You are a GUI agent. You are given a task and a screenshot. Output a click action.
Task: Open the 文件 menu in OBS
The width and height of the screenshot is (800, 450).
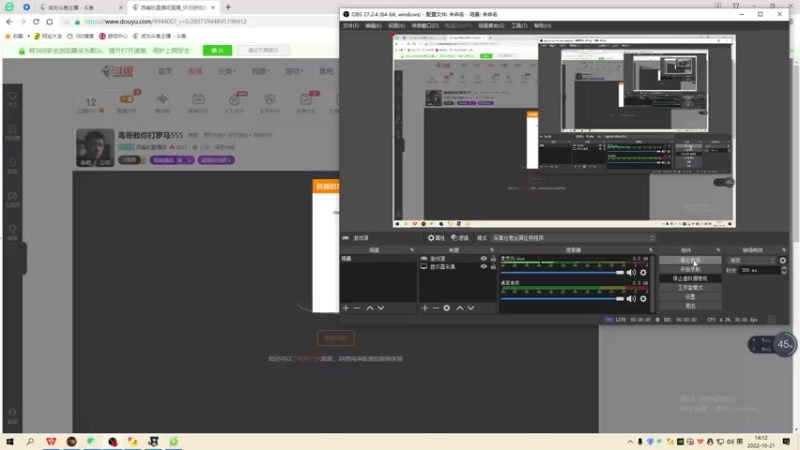click(351, 26)
